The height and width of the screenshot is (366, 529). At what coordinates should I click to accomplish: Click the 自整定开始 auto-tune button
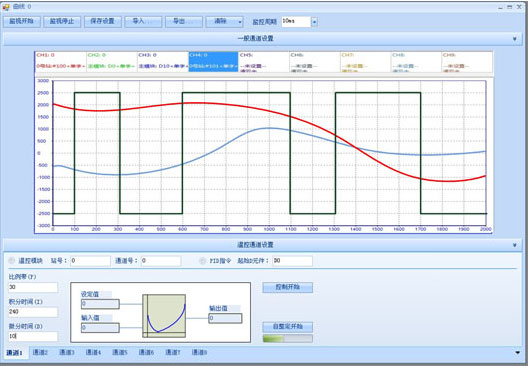tap(287, 327)
